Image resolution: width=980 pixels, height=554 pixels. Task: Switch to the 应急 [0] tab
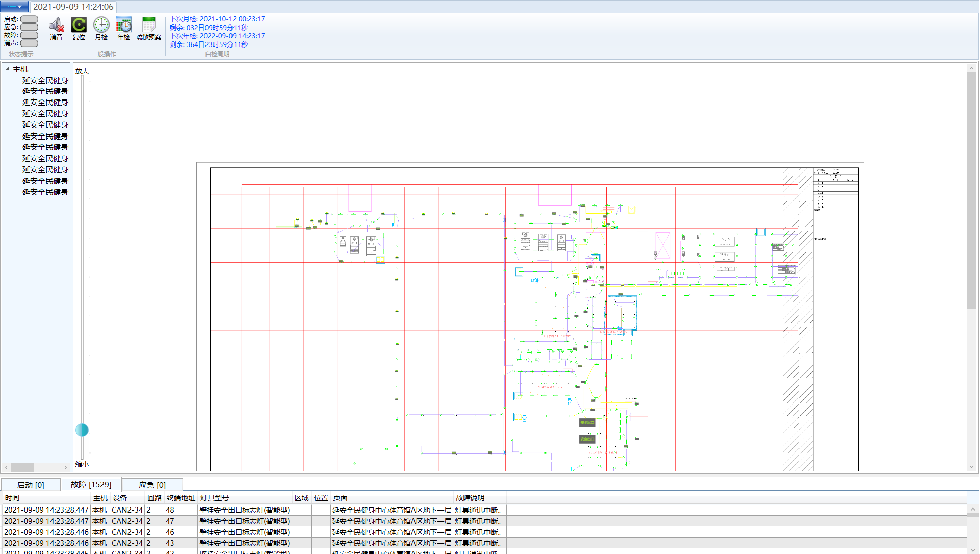[x=152, y=485]
